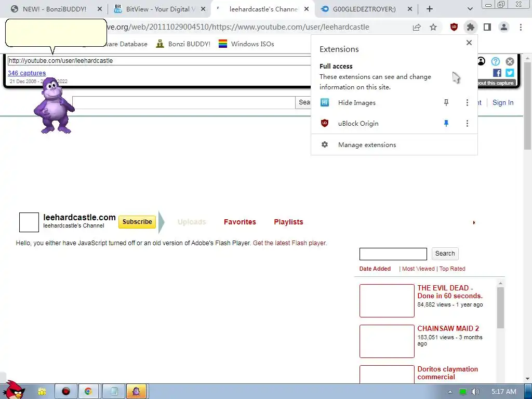Click the Subscribe button
Image resolution: width=532 pixels, height=399 pixels.
click(137, 222)
